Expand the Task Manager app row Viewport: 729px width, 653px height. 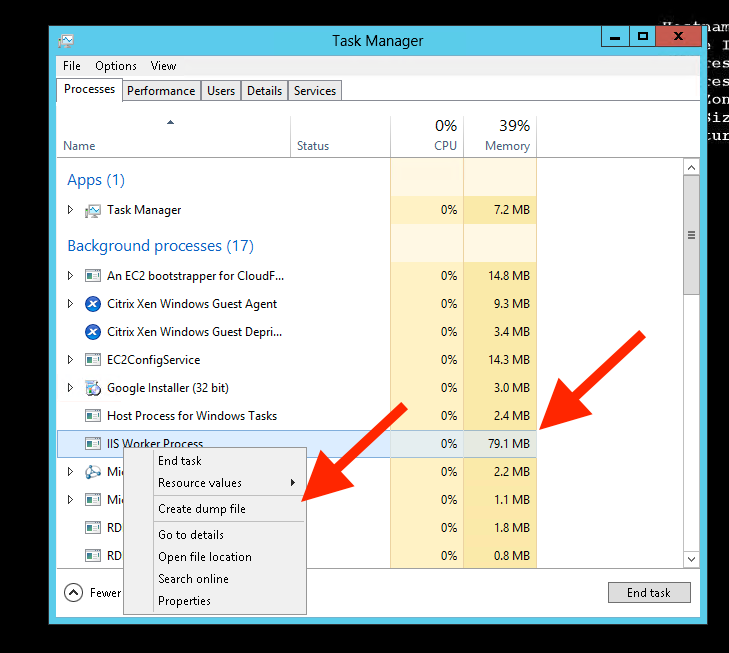70,210
